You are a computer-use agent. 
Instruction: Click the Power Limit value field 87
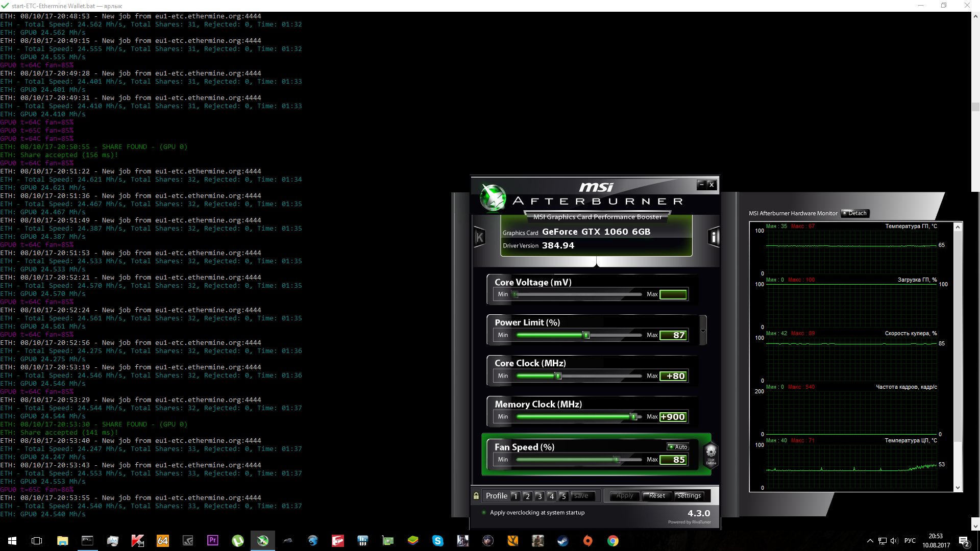tap(673, 335)
